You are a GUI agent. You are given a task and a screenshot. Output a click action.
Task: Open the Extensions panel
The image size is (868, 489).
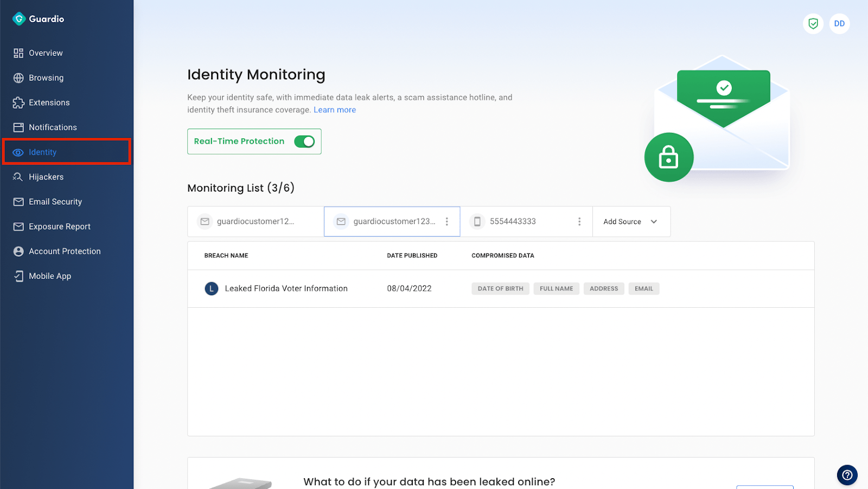49,102
